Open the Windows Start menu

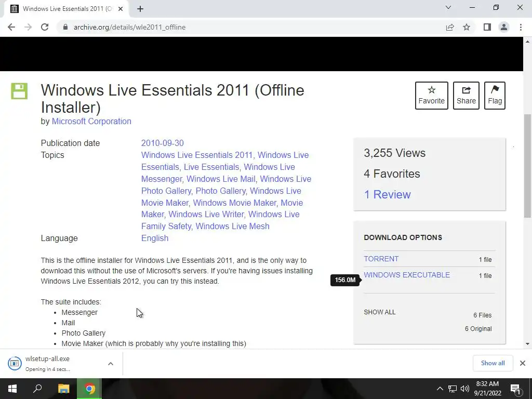tap(12, 389)
